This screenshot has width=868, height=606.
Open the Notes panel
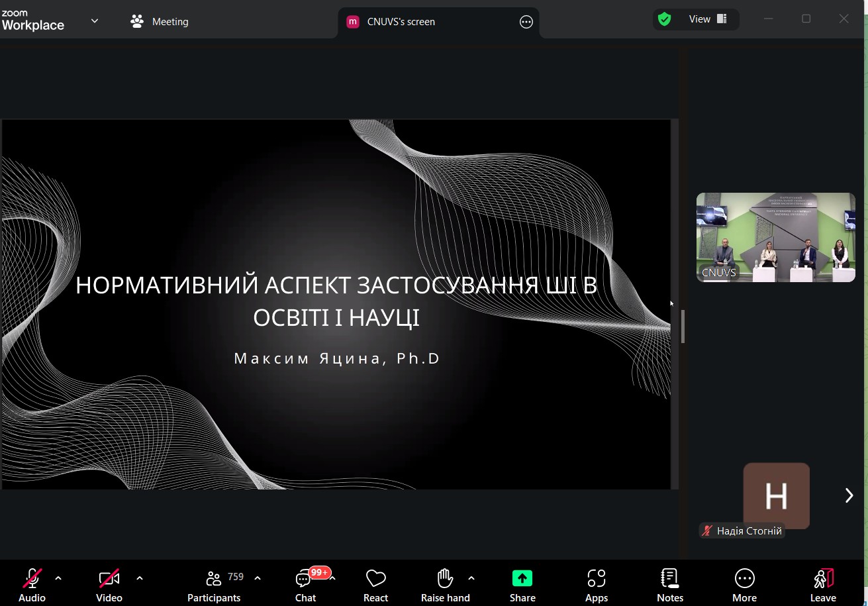pyautogui.click(x=669, y=578)
